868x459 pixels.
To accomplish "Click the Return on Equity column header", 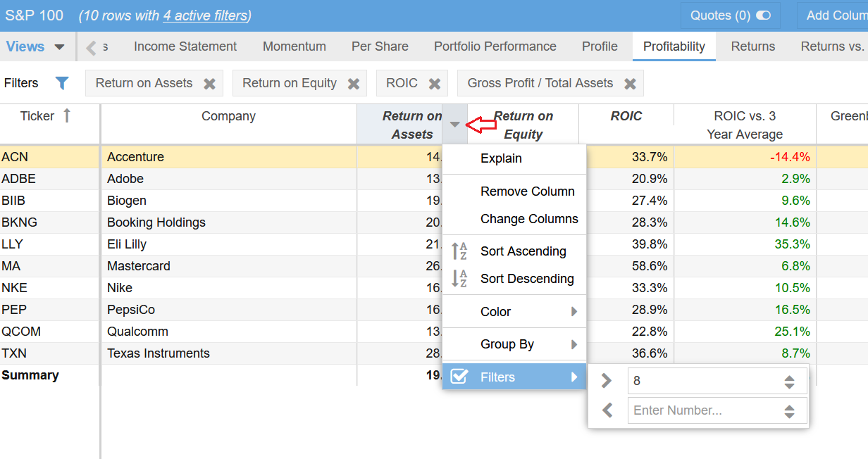I will (x=523, y=125).
